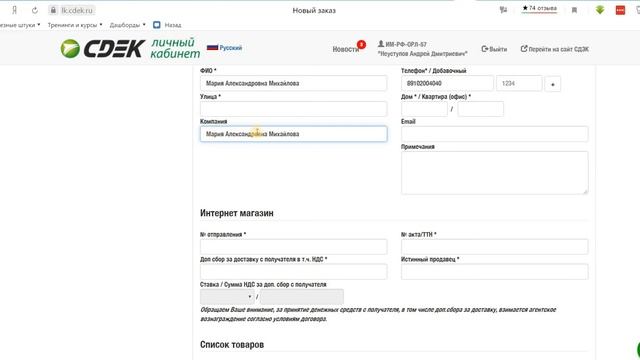
Task: Focus the Добавочный extension field 1234
Action: point(519,83)
